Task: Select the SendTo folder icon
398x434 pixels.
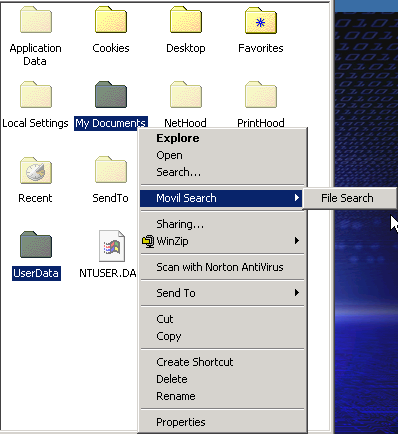Action: [111, 169]
